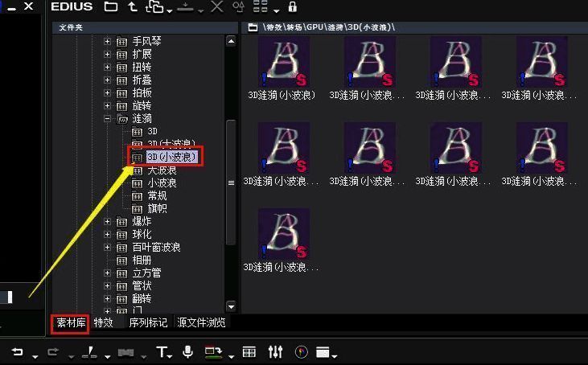Expand the 旋转 folder
This screenshot has height=365, width=588.
click(107, 105)
